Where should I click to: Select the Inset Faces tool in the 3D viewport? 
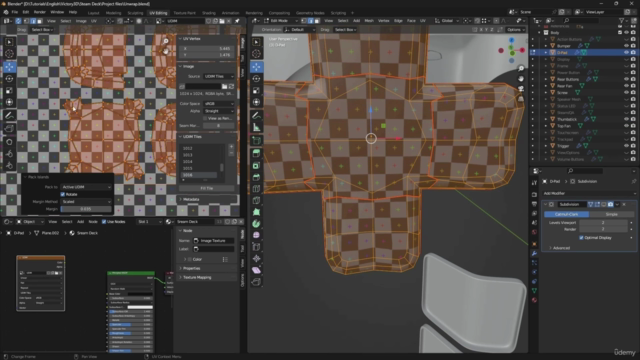(x=256, y=165)
